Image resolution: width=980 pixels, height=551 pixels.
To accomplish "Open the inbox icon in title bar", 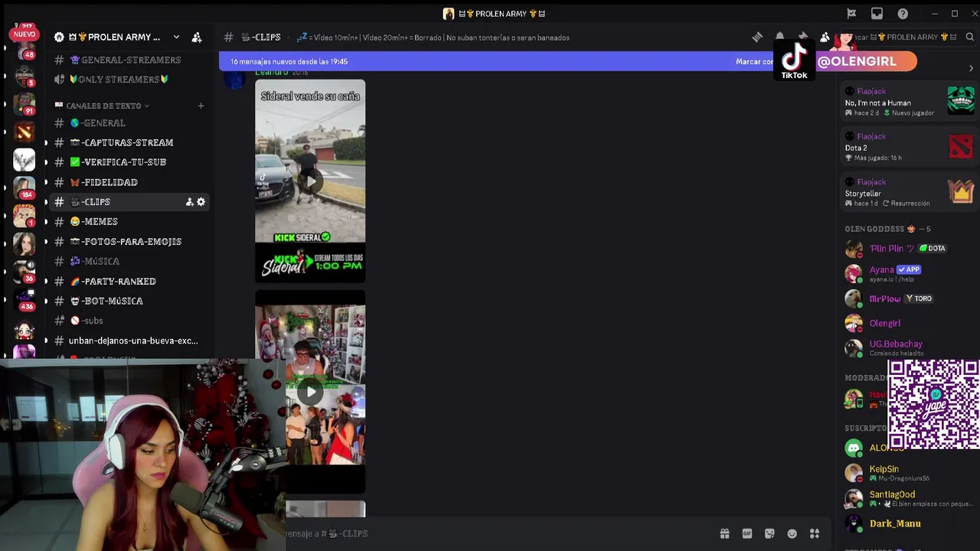I will point(877,14).
